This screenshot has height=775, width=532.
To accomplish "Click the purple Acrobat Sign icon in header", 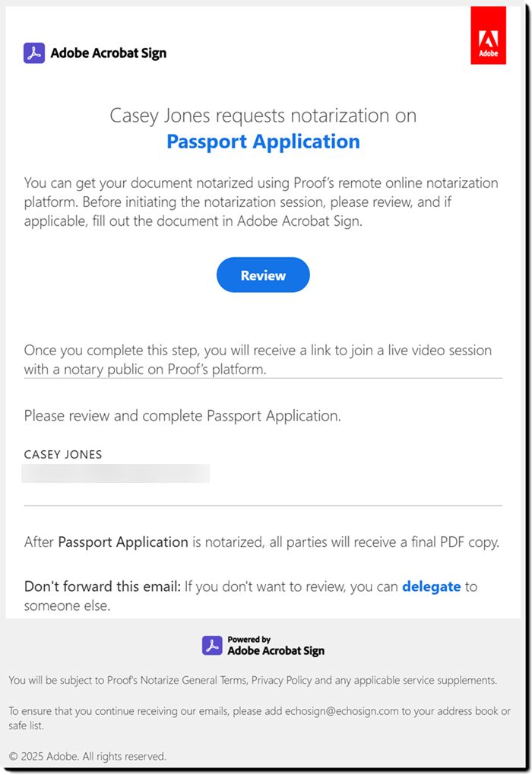I will tap(34, 52).
